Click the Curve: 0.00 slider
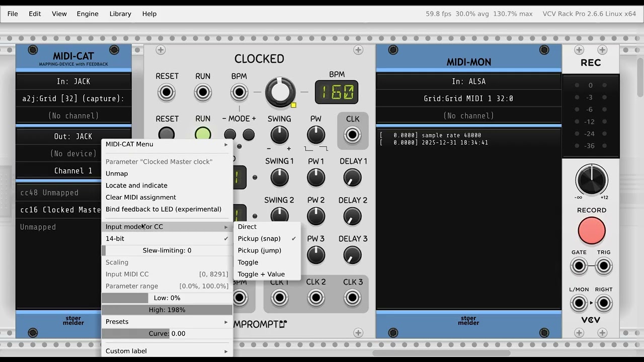Viewport: 644px width, 362px height. click(167, 333)
